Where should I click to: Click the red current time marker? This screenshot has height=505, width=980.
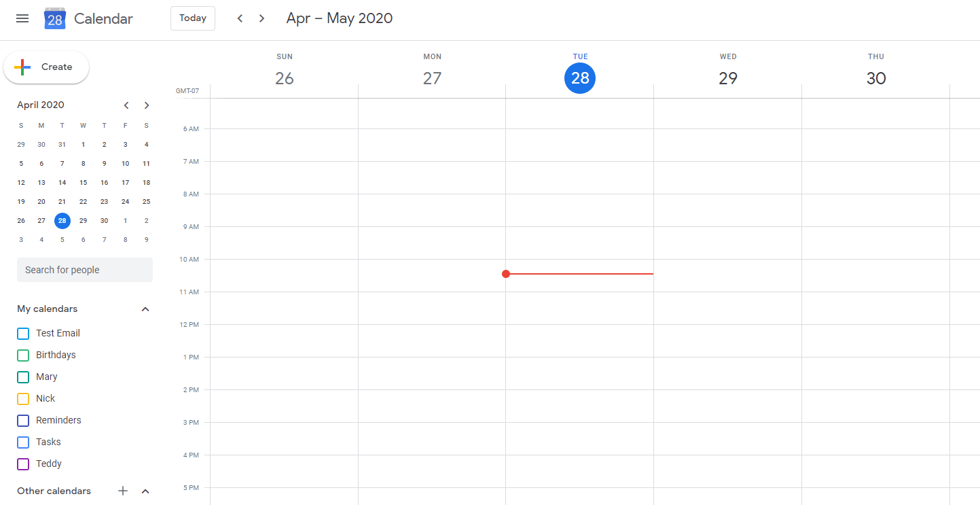tap(506, 274)
